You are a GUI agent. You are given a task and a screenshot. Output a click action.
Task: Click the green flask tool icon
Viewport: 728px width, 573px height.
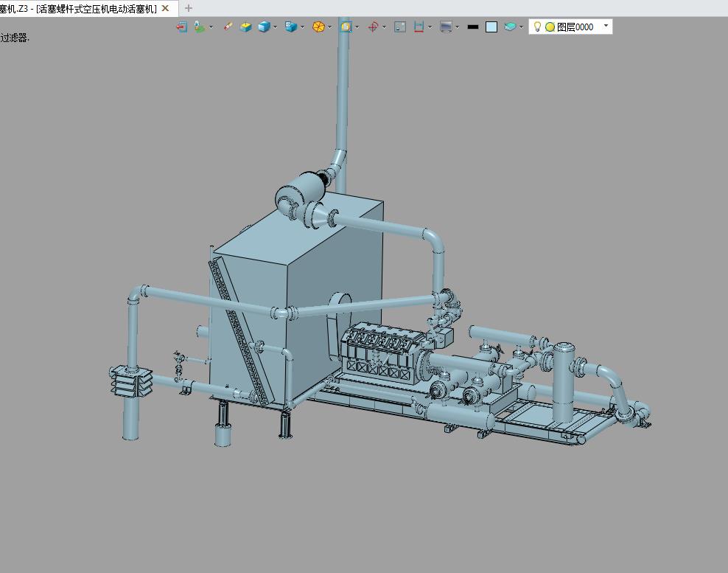tap(200, 27)
